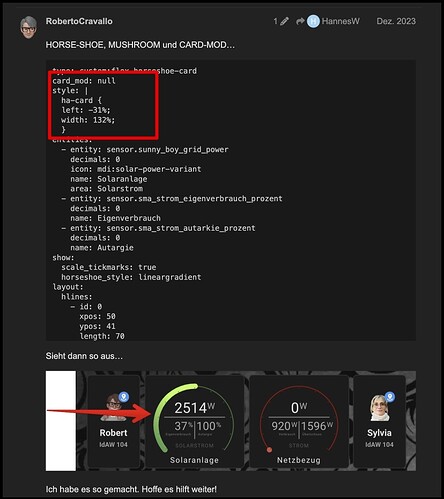Screen dimensions: 444x499
Task: Click the reply arrow icon beside HannesW
Action: (300, 22)
